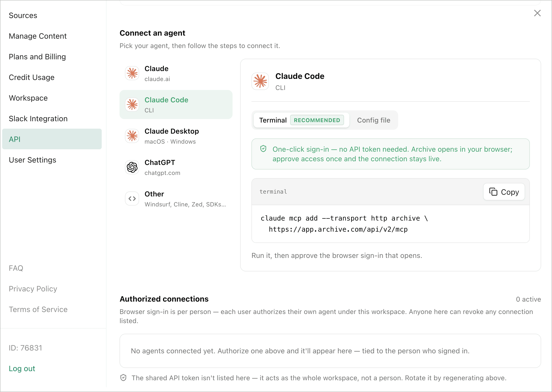Click the RECOMMENDED badge

[317, 120]
